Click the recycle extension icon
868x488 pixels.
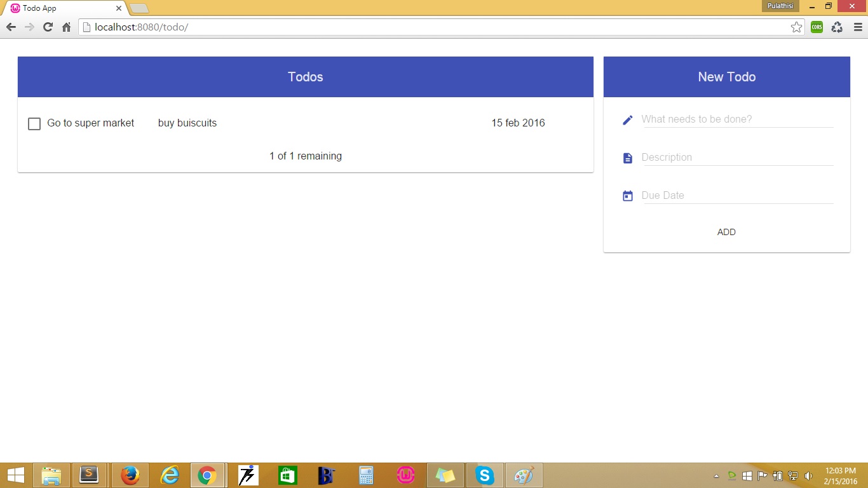tap(837, 27)
